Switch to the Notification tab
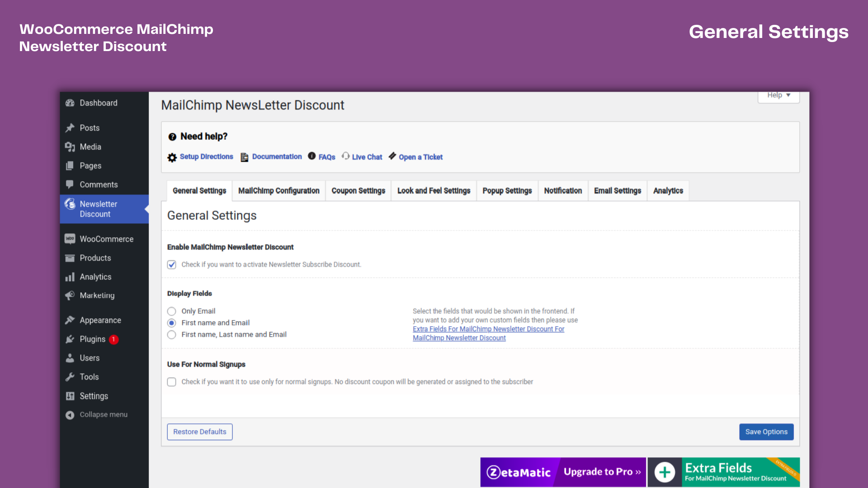 pyautogui.click(x=563, y=191)
